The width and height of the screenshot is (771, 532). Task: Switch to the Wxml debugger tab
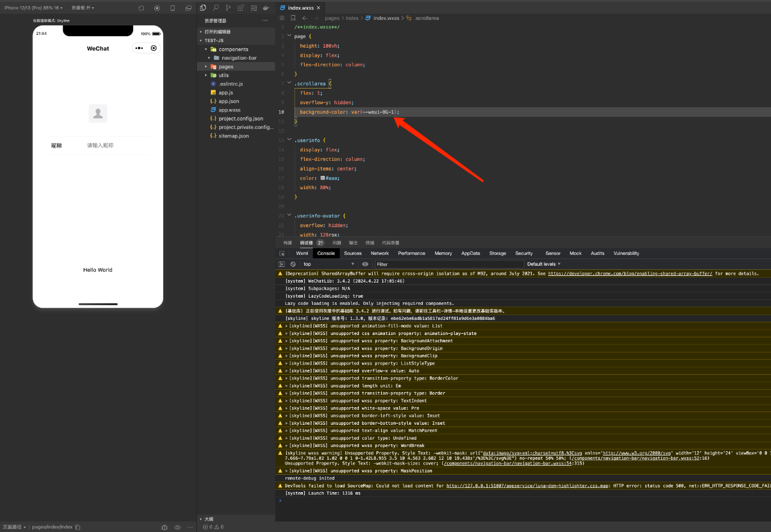[x=302, y=254]
